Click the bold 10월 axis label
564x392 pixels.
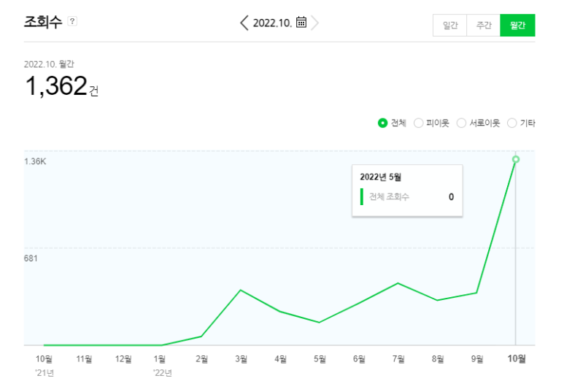click(516, 358)
